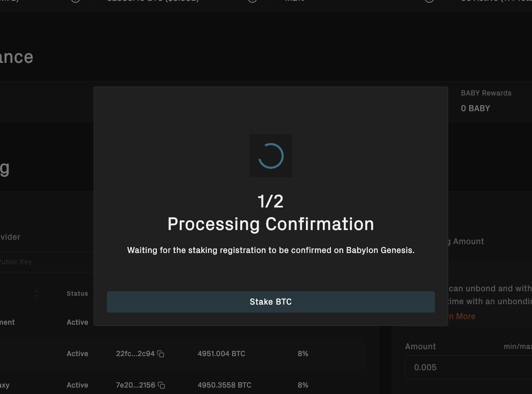Select the 4950.3558 BTC cell
Screen dimensions: 532x394
(x=224, y=385)
